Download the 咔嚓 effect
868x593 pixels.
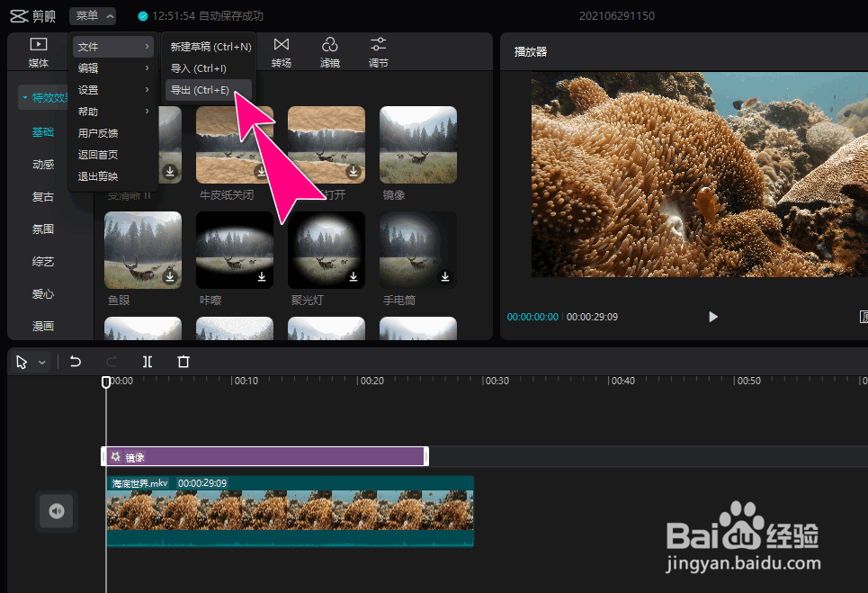262,276
